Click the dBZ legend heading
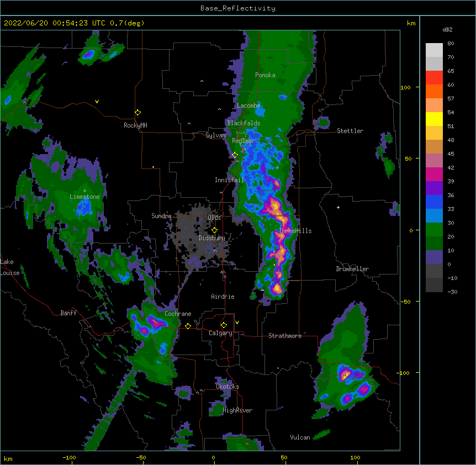This screenshot has height=465, width=476. click(x=447, y=30)
